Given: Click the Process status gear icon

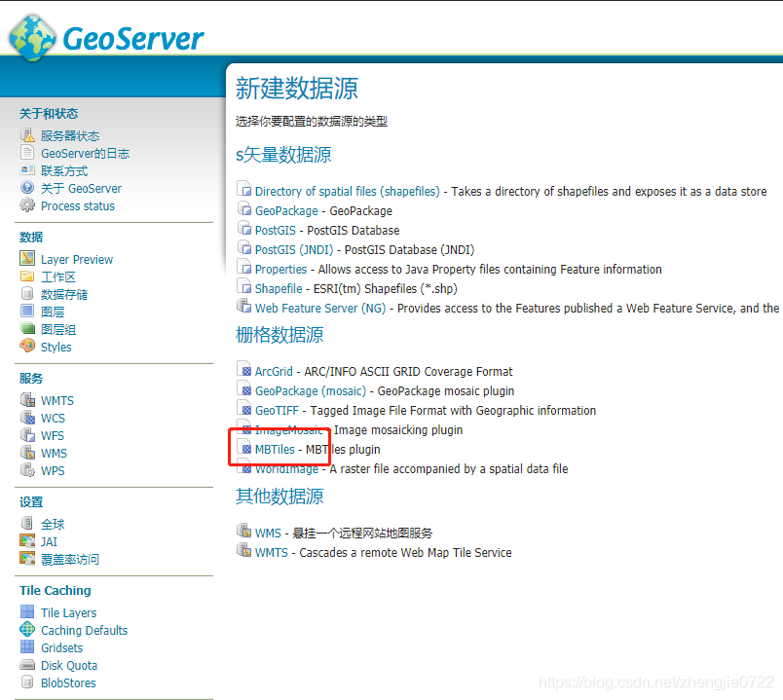Looking at the screenshot, I should pos(27,205).
